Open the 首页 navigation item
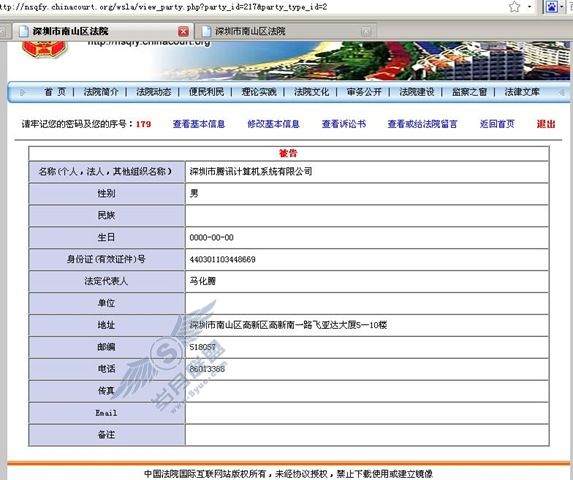This screenshot has width=573, height=480. 55,92
